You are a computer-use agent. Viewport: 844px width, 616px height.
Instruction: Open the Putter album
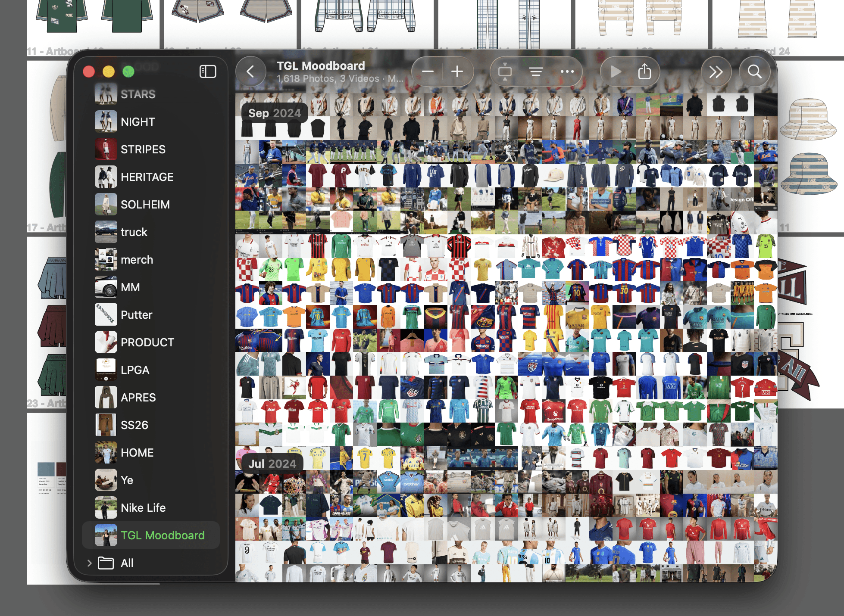point(136,315)
